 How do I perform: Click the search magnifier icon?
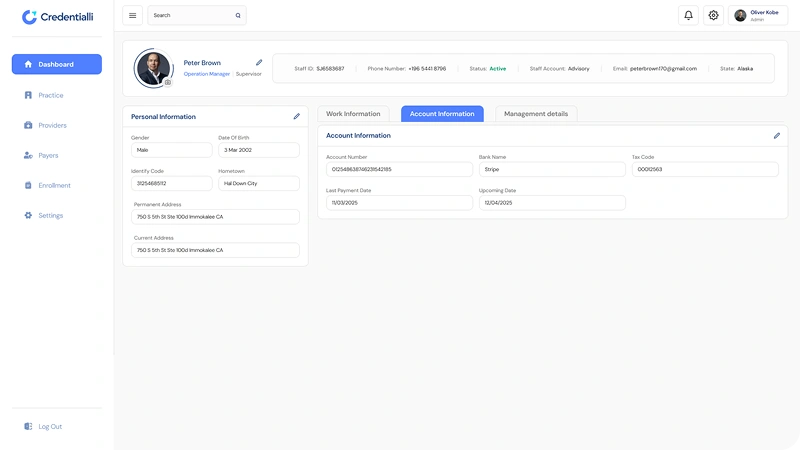[237, 15]
